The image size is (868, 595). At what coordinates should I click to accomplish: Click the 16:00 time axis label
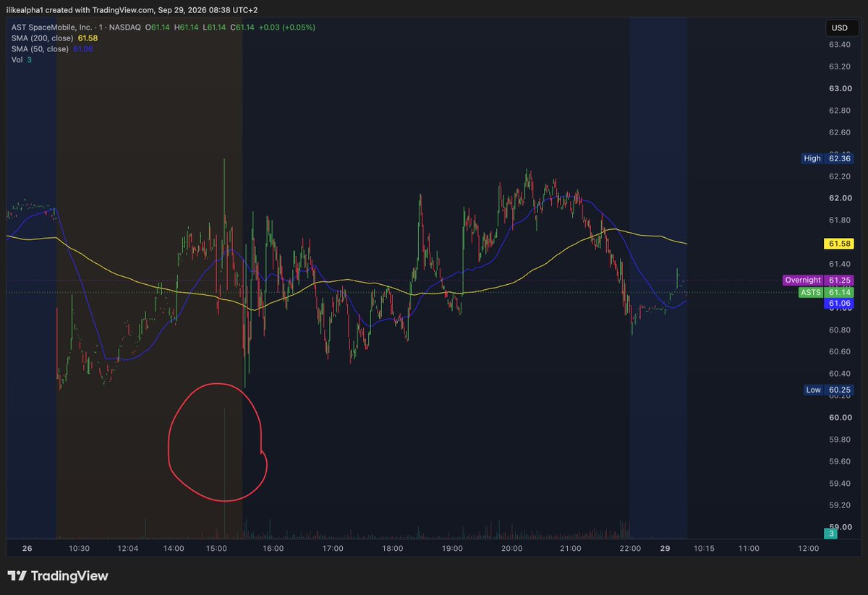[273, 549]
